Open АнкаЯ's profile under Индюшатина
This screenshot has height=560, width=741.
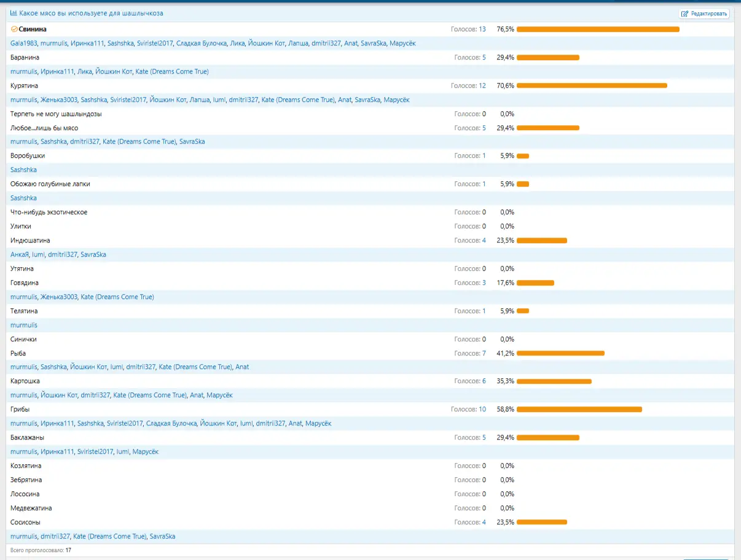coord(20,254)
